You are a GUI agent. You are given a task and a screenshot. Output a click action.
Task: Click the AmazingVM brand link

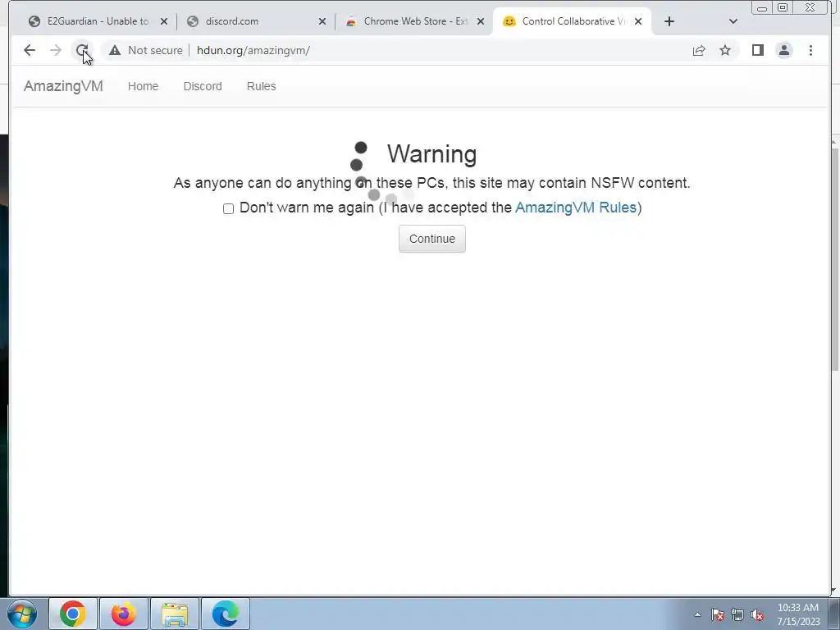tap(63, 86)
